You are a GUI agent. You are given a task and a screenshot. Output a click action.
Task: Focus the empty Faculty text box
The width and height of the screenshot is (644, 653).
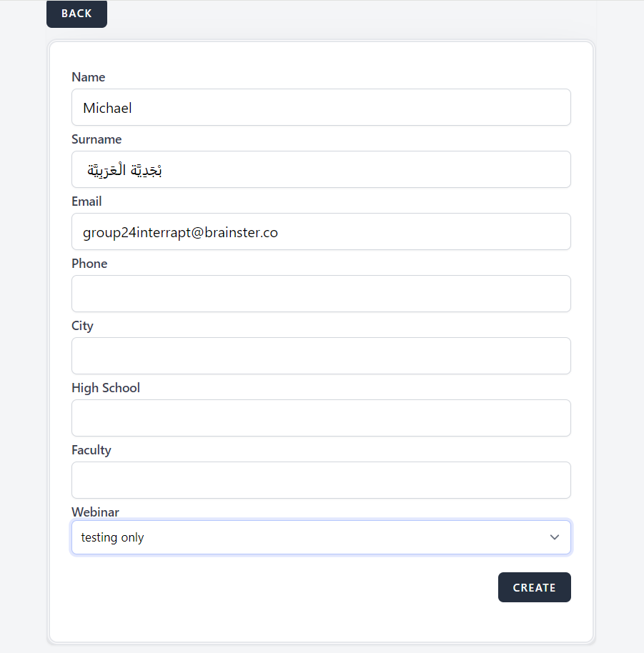point(321,480)
